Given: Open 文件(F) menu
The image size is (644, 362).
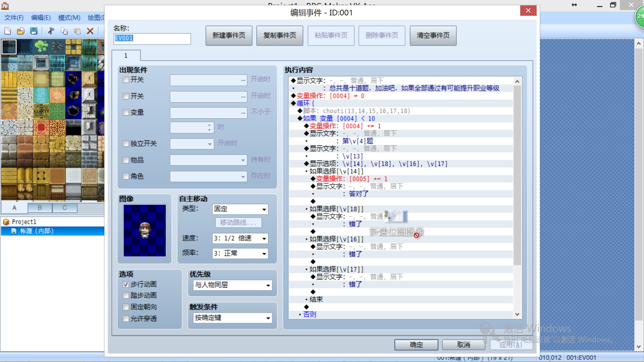Looking at the screenshot, I should tap(14, 18).
